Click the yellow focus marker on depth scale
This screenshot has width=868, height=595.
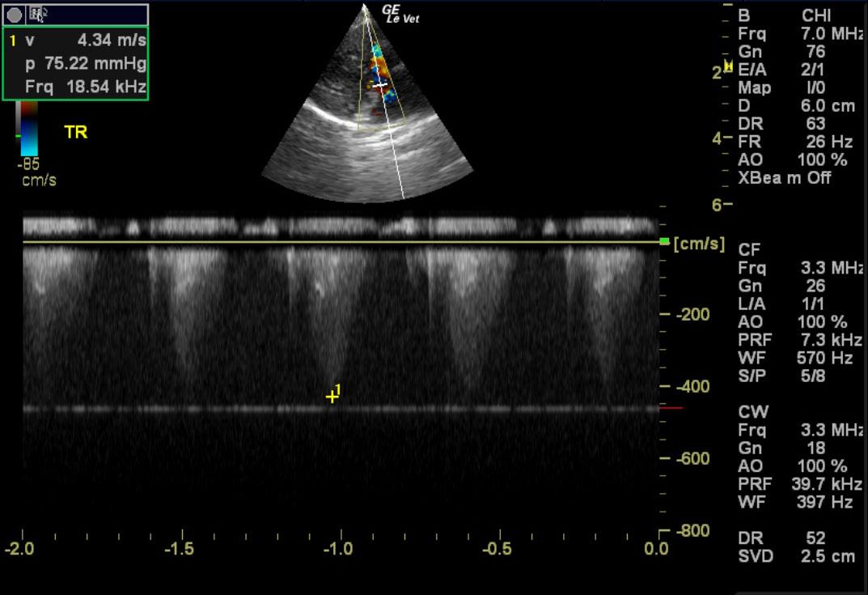point(728,66)
